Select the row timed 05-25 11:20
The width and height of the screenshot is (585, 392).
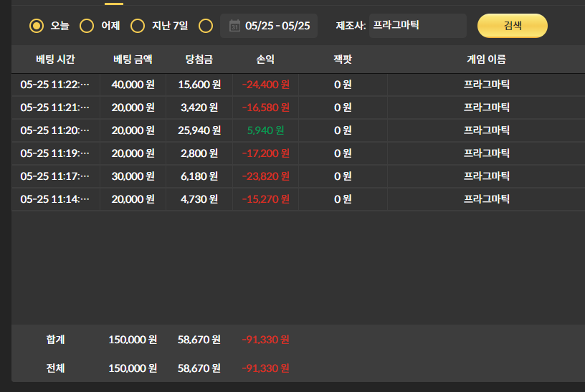298,130
